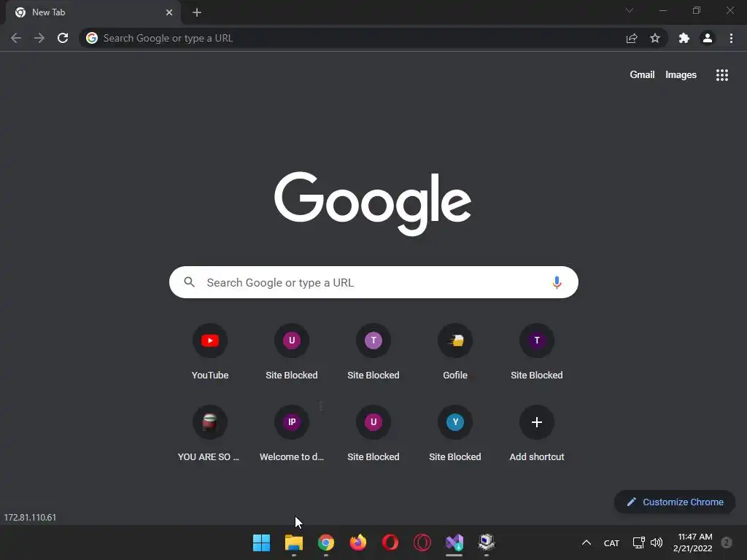Open the tab search chevron
Viewport: 747px width, 560px height.
(x=630, y=10)
